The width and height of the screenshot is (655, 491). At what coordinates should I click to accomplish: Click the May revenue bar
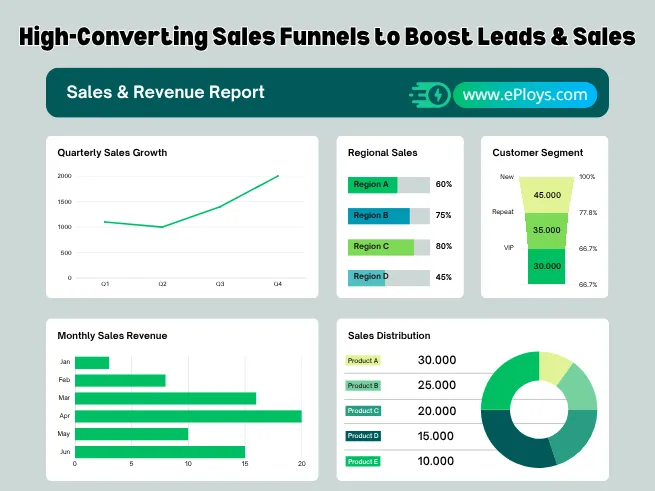coord(132,434)
